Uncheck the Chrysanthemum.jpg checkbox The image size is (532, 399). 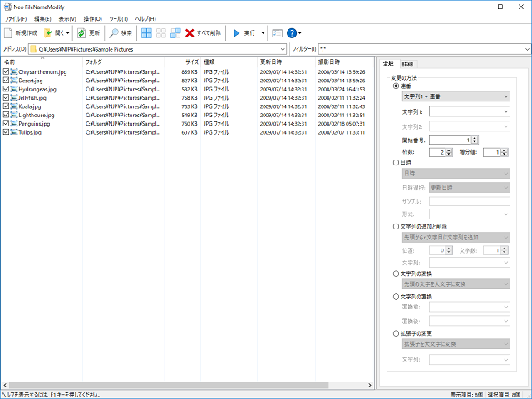(7, 72)
